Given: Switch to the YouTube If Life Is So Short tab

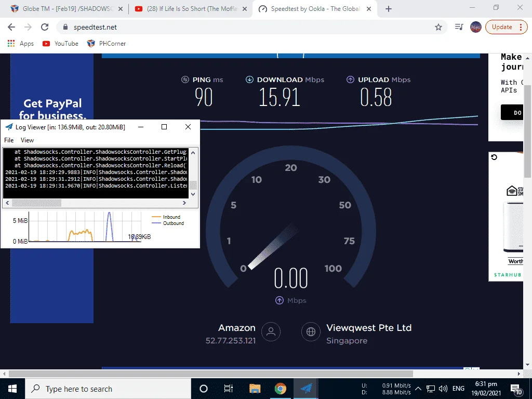Looking at the screenshot, I should tap(190, 9).
